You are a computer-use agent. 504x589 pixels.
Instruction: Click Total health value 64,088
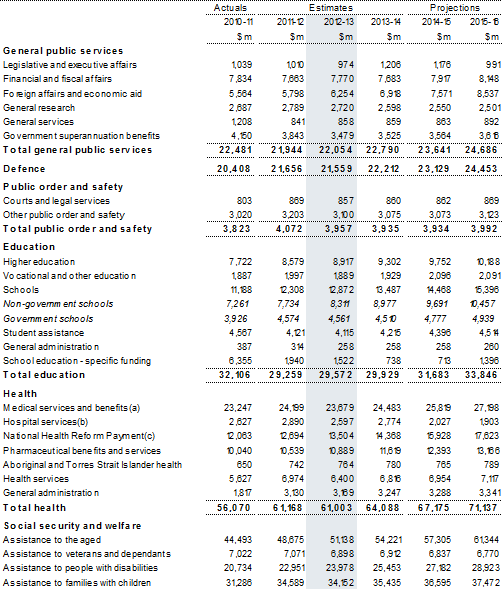(383, 508)
